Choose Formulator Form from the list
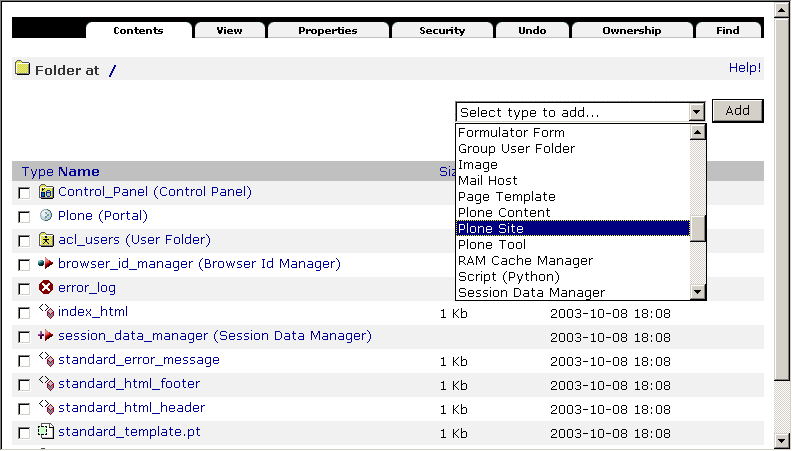Image resolution: width=792 pixels, height=451 pixels. point(573,133)
